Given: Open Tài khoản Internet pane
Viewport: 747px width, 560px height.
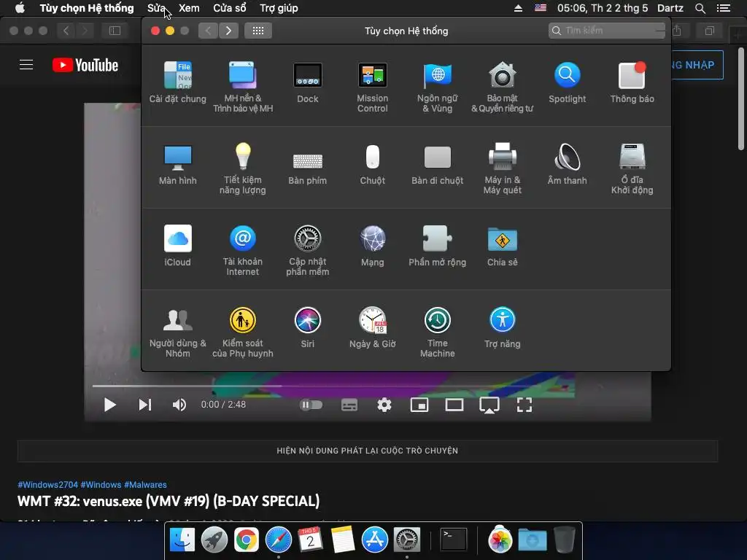Looking at the screenshot, I should click(x=243, y=251).
